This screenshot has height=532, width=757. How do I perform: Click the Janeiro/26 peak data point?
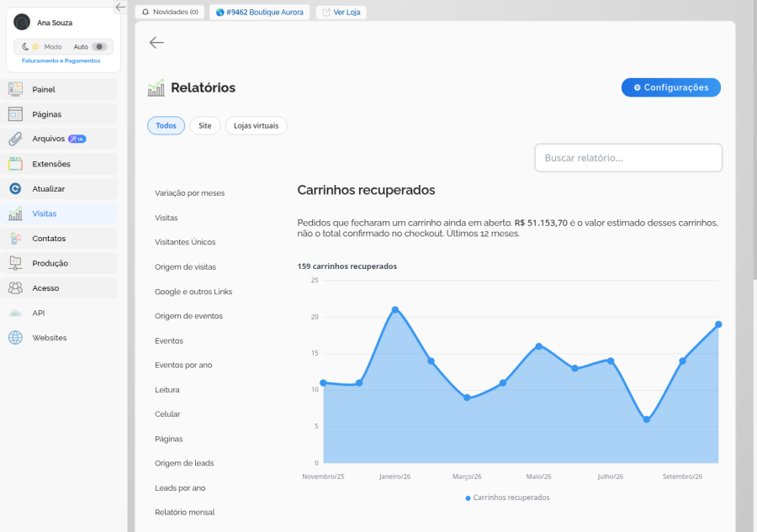click(x=395, y=309)
